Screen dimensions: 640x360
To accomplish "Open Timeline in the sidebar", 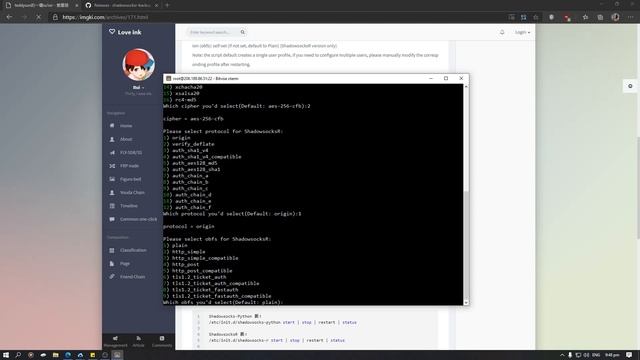I will 129,206.
